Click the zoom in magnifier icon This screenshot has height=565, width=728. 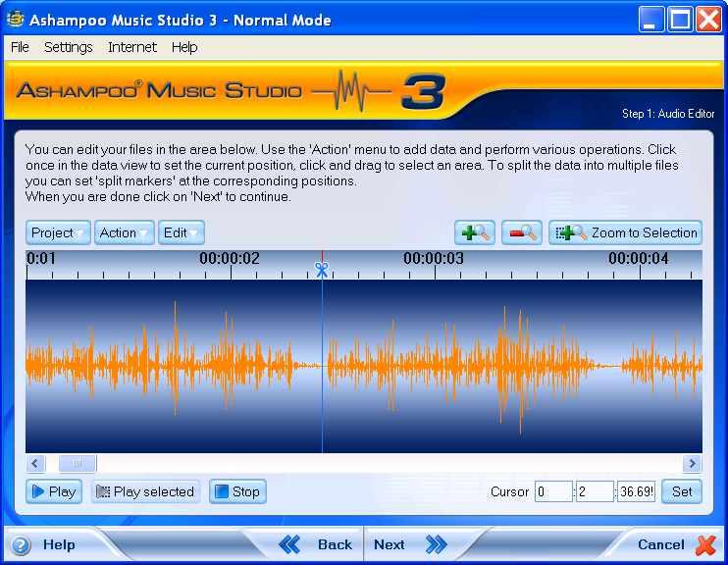(475, 232)
